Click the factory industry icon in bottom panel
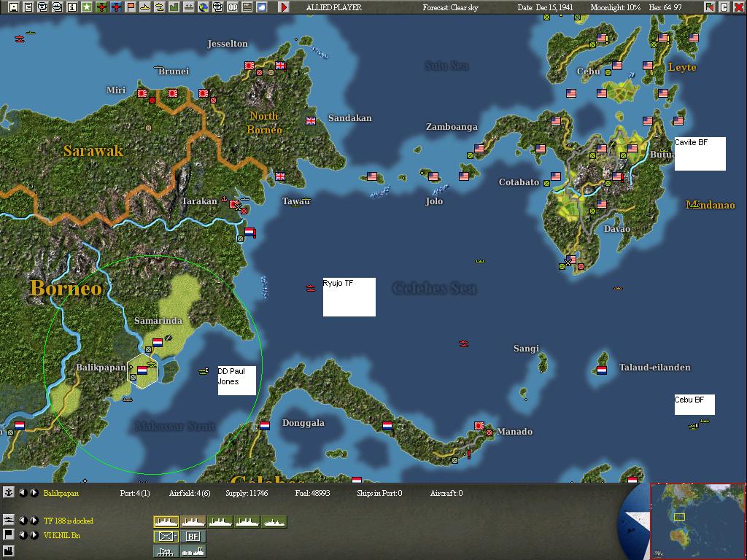 click(9, 551)
